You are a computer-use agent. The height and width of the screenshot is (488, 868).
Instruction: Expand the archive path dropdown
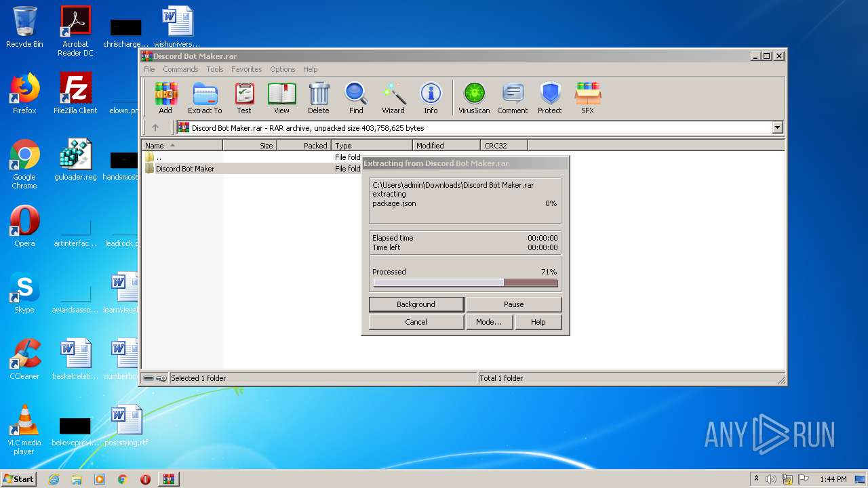click(777, 127)
